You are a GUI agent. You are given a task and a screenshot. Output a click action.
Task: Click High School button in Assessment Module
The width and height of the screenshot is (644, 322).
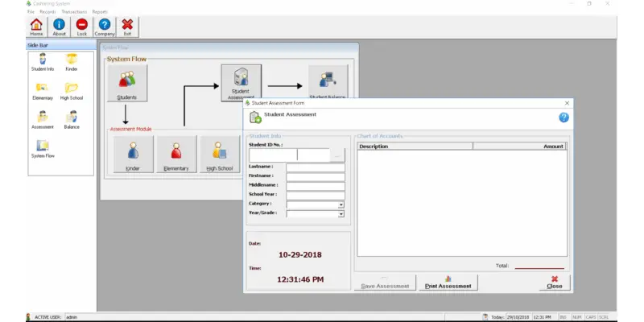coord(220,154)
